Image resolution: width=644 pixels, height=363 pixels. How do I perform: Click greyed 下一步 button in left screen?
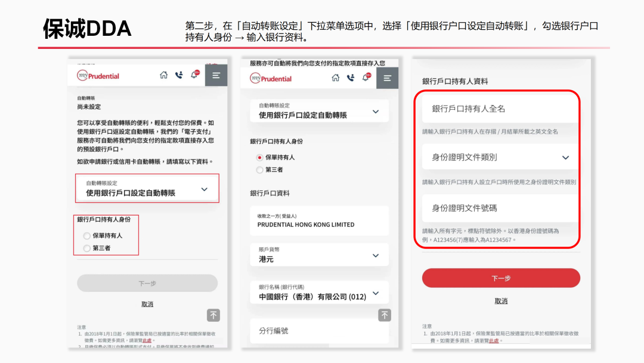147,283
